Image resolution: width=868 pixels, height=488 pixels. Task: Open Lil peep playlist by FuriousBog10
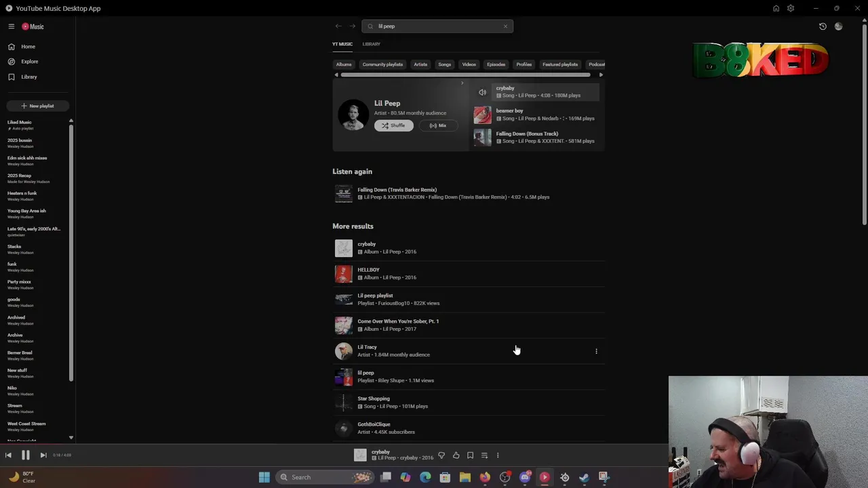click(x=468, y=300)
